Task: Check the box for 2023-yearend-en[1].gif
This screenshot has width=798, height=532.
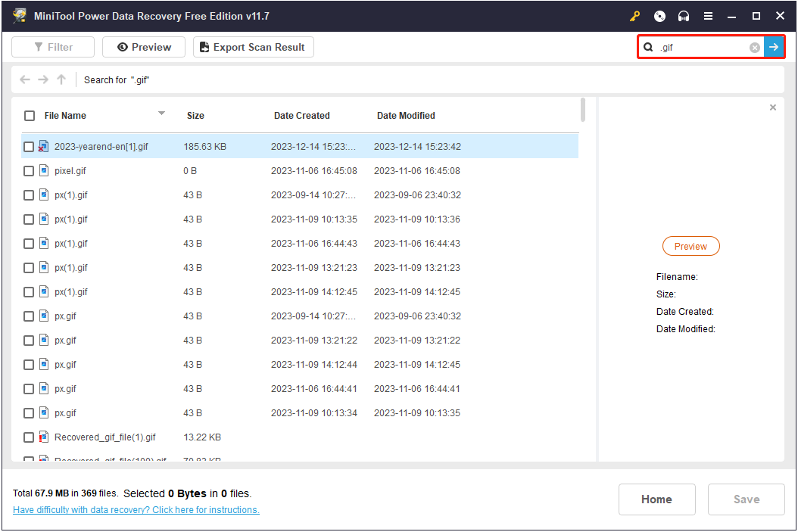Action: (x=29, y=147)
